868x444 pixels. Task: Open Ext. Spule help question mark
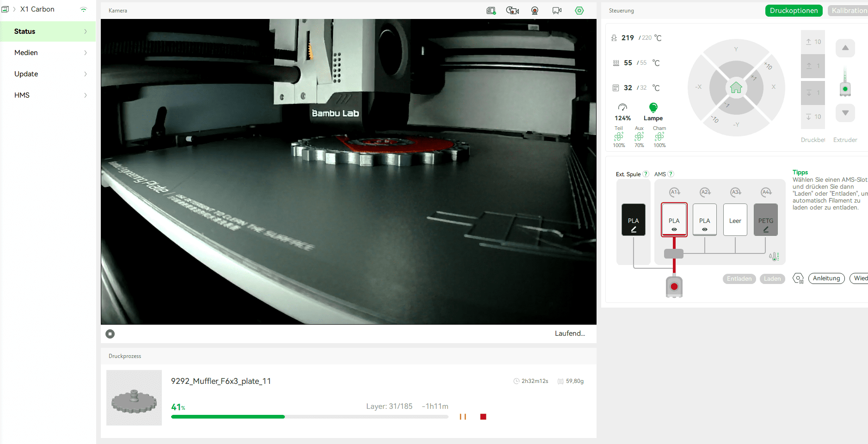tap(646, 174)
